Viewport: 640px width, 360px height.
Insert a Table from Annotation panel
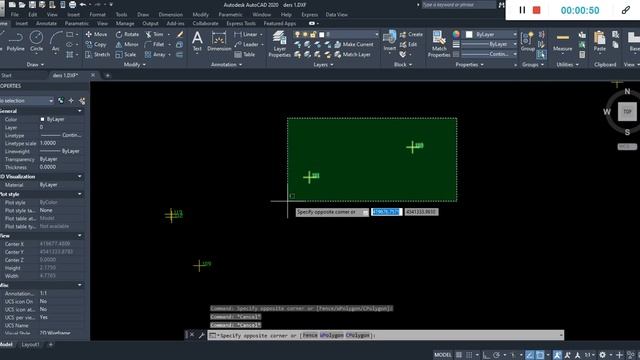[x=245, y=54]
